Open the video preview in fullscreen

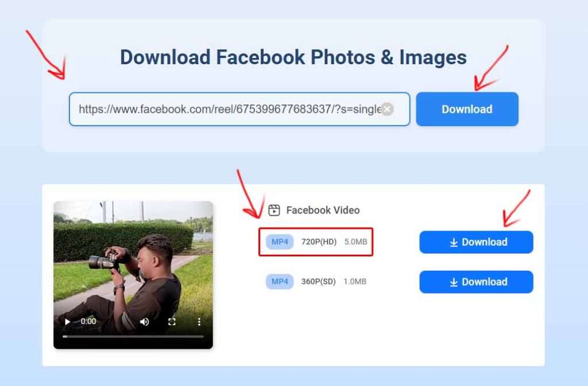172,322
